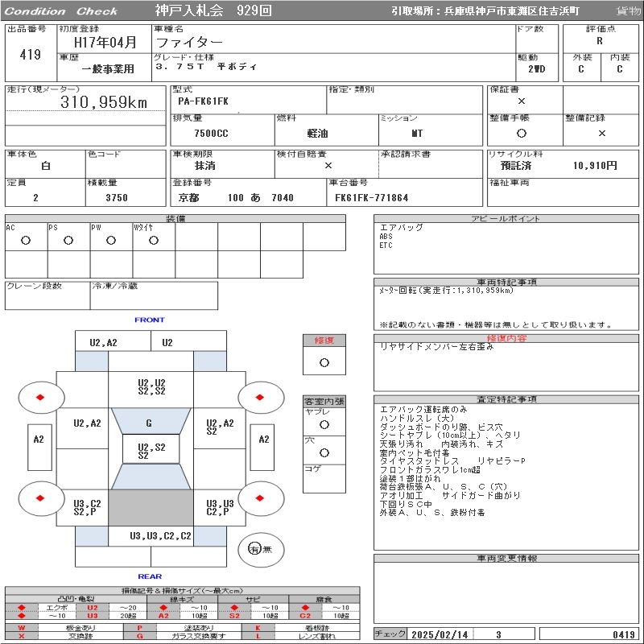The width and height of the screenshot is (644, 644).
Task: Click the displacement value 7500CC
Action: [211, 134]
